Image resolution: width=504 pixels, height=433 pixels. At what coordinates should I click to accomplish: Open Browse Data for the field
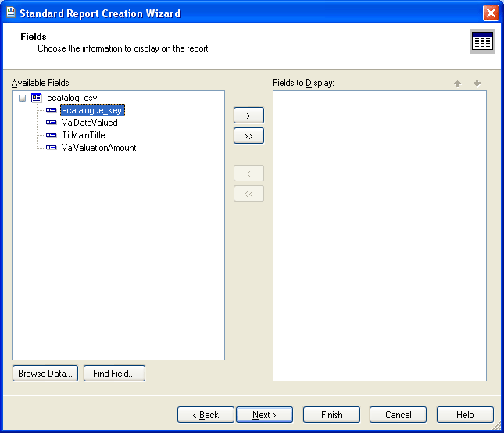pos(45,374)
